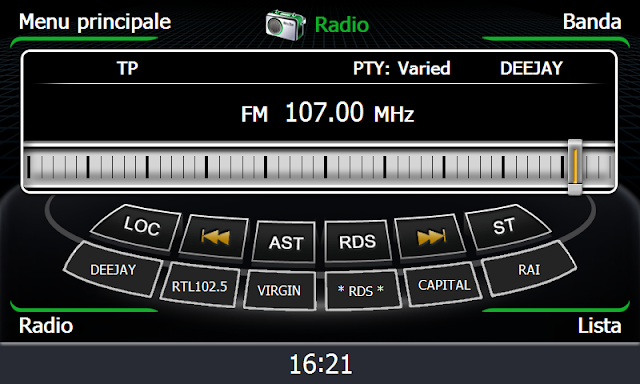Select DEEJAY preset station

pyautogui.click(x=113, y=269)
